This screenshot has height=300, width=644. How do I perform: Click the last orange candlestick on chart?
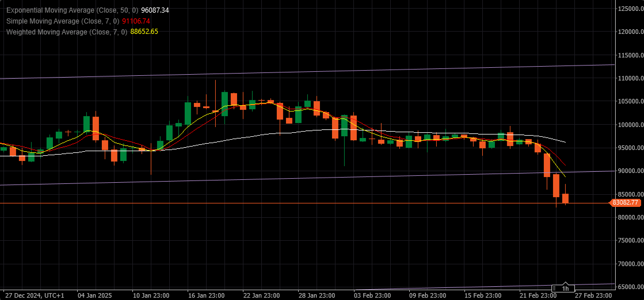pyautogui.click(x=566, y=199)
